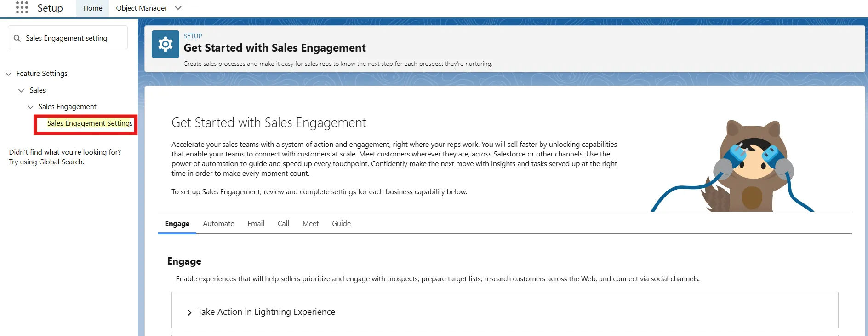
Task: Go to the Meet tab
Action: point(310,224)
